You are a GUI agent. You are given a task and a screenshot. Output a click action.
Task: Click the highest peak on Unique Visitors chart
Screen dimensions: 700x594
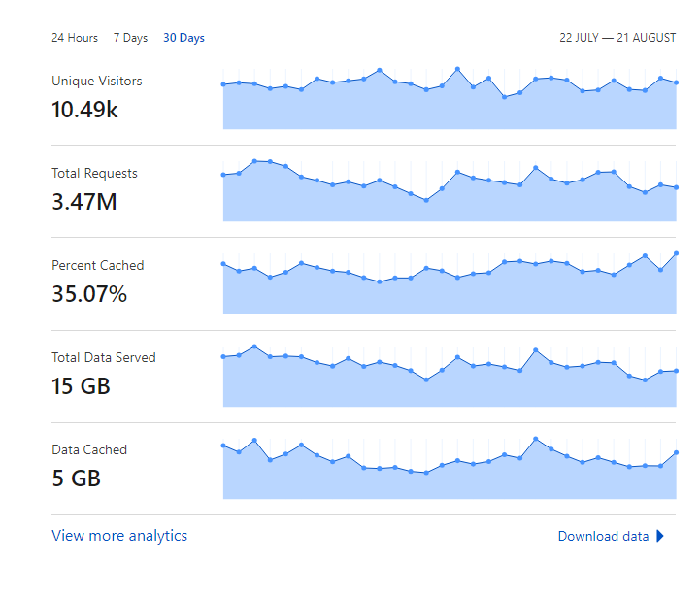[x=457, y=69]
